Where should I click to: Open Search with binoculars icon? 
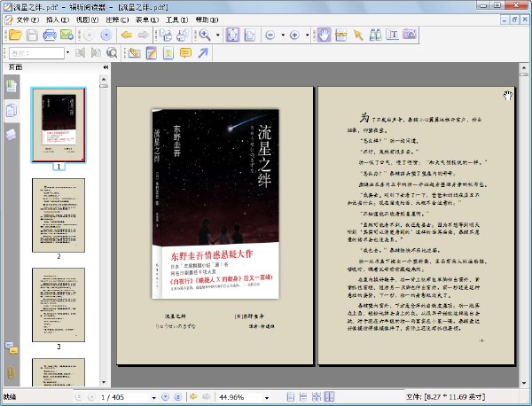[375, 35]
